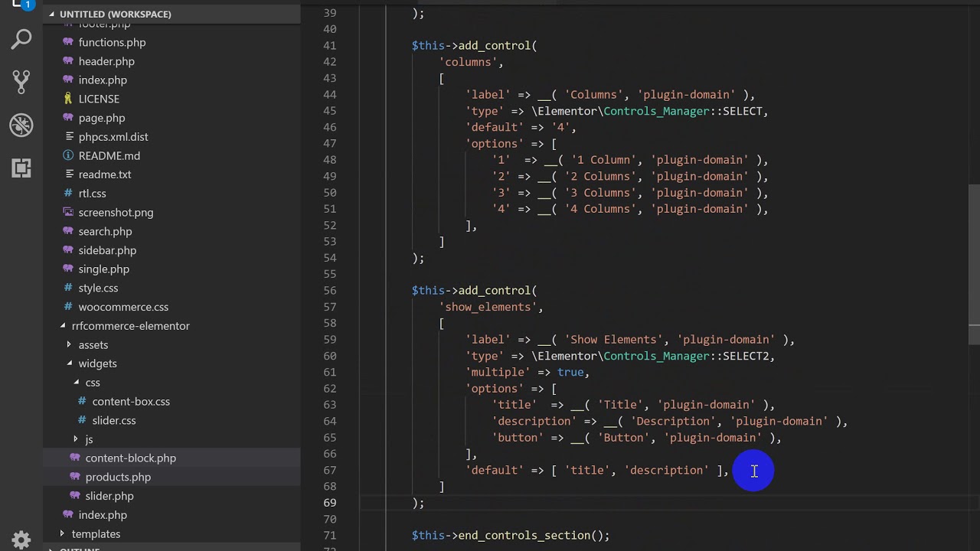Open the Extensions view
Screen dimensions: 980x551
pos(21,168)
